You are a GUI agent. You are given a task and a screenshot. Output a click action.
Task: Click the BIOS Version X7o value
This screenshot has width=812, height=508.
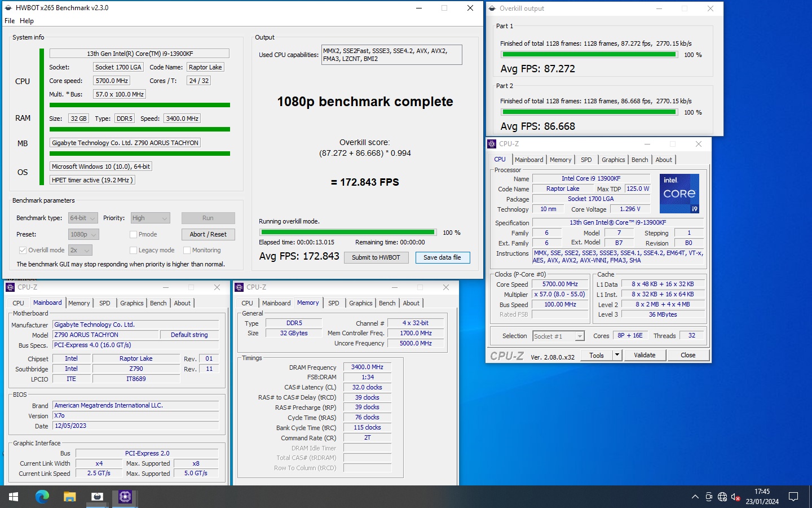point(136,415)
